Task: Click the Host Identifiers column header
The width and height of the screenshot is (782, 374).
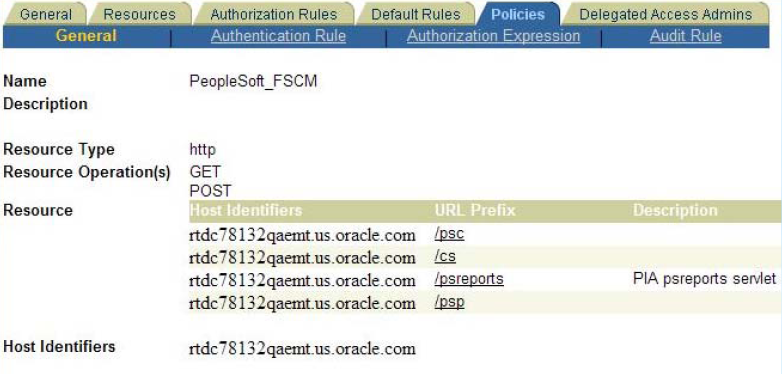Action: (246, 210)
